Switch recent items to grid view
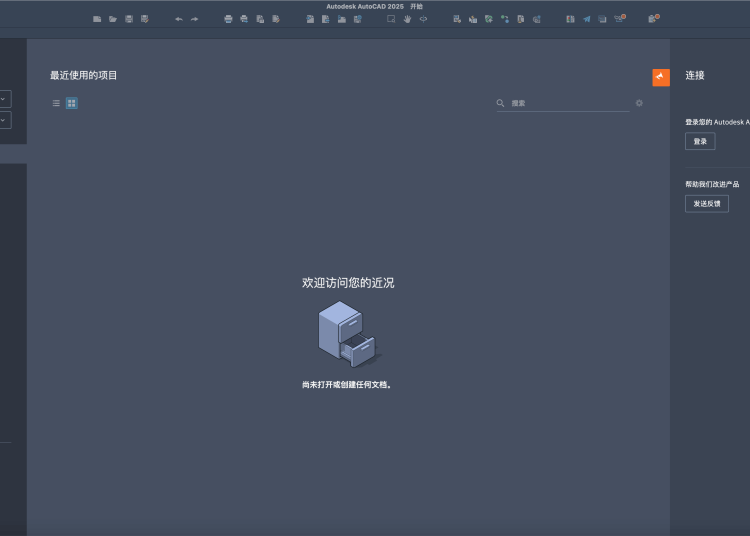 coord(72,103)
